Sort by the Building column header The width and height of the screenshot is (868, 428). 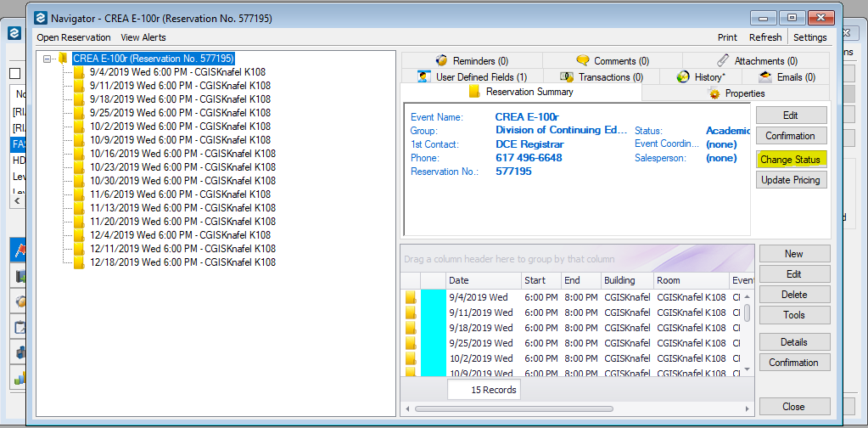click(627, 281)
